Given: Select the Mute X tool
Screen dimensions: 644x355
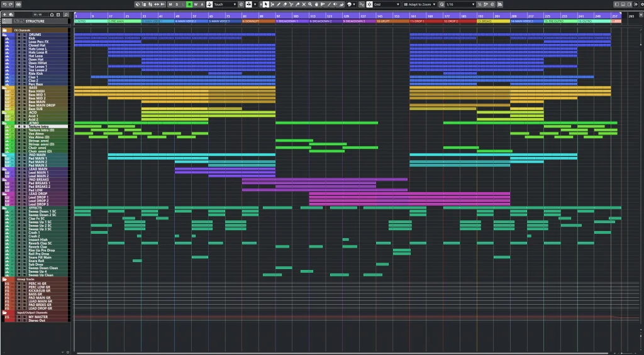Looking at the screenshot, I should [304, 4].
